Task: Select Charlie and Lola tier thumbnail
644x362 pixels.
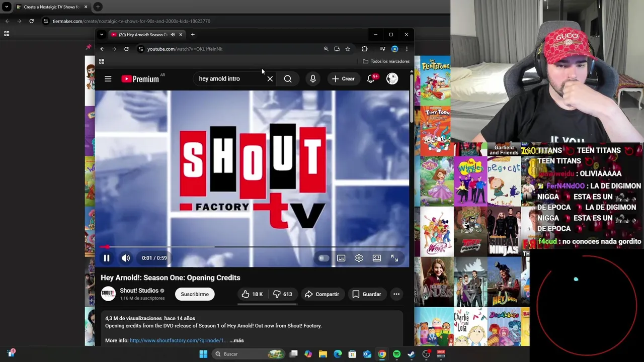Action: point(470,327)
